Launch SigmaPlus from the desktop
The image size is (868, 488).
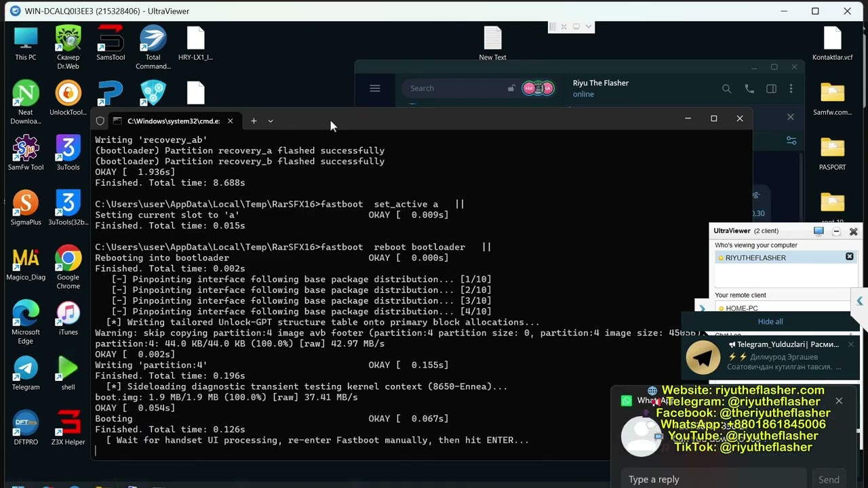click(26, 208)
